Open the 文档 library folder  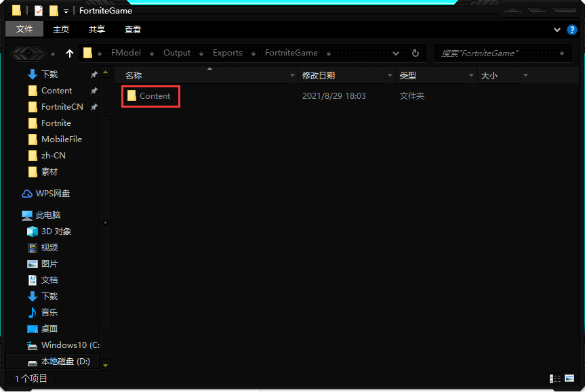tap(49, 280)
